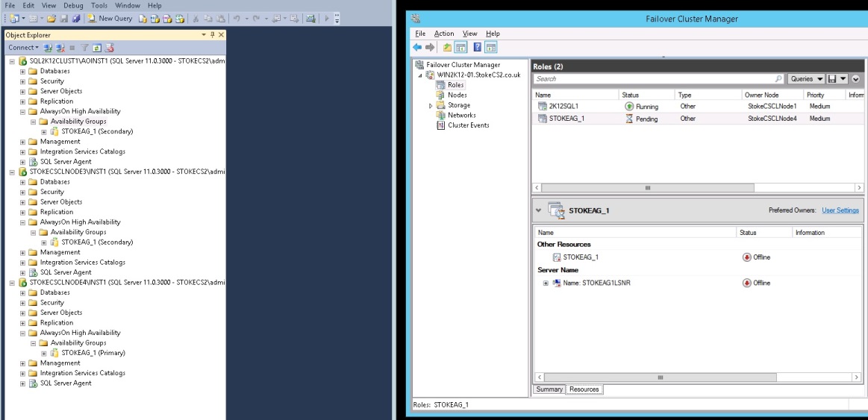Collapse the STOKEAG_1 details pane chevron
The height and width of the screenshot is (420, 868).
(539, 210)
